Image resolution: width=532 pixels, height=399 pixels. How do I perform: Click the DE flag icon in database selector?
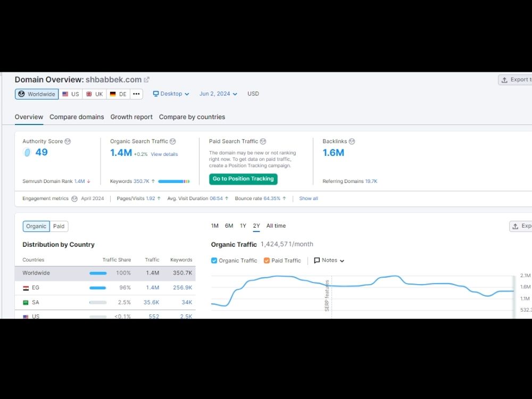pos(113,94)
